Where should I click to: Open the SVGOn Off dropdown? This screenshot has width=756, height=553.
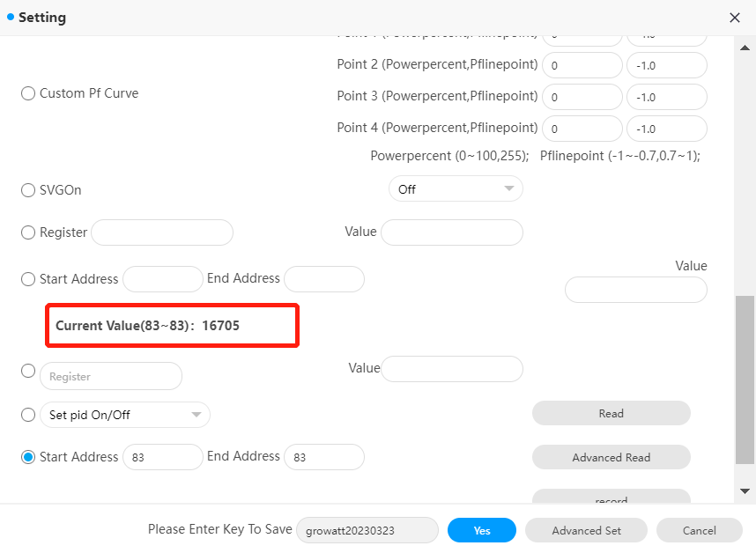click(x=456, y=188)
